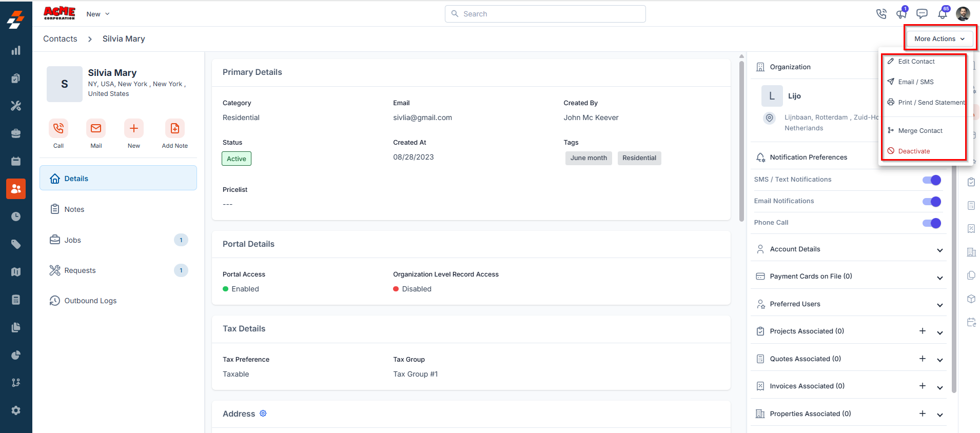Go to Contacts breadcrumb link
980x433 pixels.
(x=60, y=39)
